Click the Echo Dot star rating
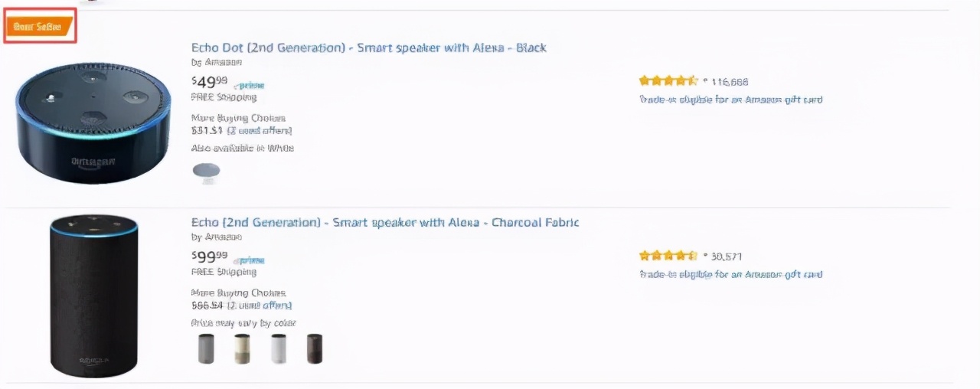Viewport: 980px width, 389px height. tap(668, 80)
